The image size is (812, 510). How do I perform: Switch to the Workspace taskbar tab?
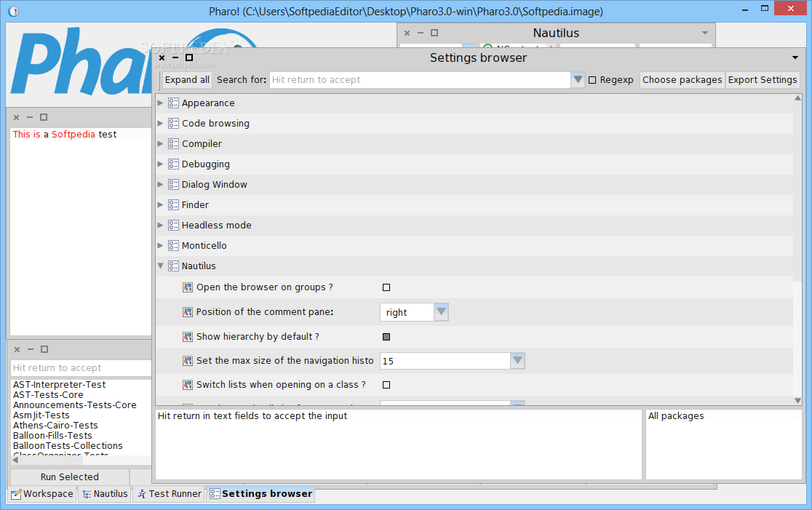click(x=43, y=494)
